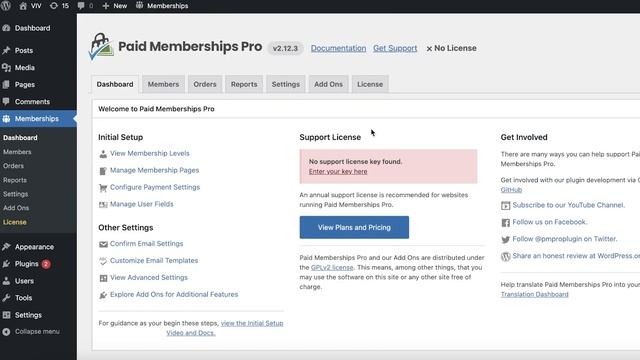Click the Posts pin icon
Screen dimensions: 640x360
(x=6, y=51)
